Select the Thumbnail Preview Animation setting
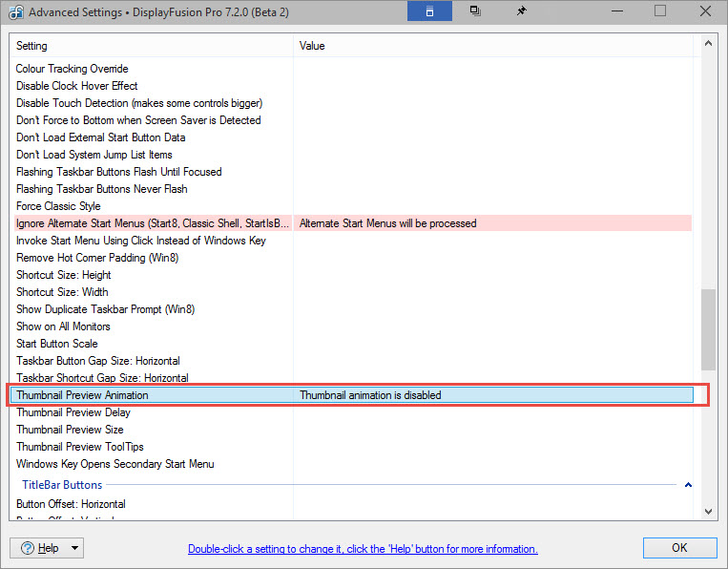The image size is (728, 569). click(82, 395)
